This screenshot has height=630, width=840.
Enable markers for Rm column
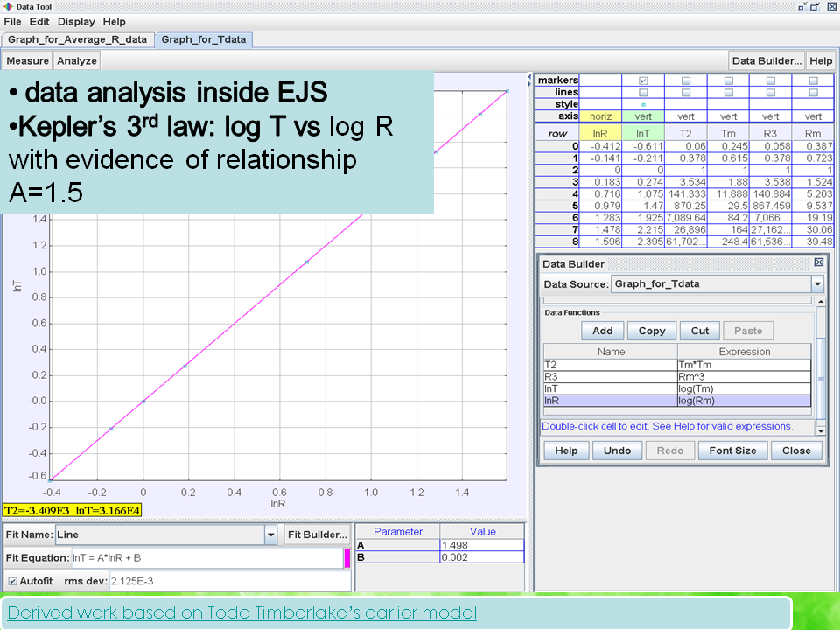813,80
